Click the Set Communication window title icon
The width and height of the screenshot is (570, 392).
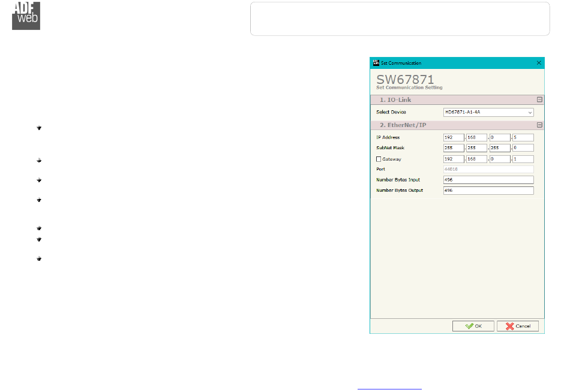pyautogui.click(x=376, y=63)
